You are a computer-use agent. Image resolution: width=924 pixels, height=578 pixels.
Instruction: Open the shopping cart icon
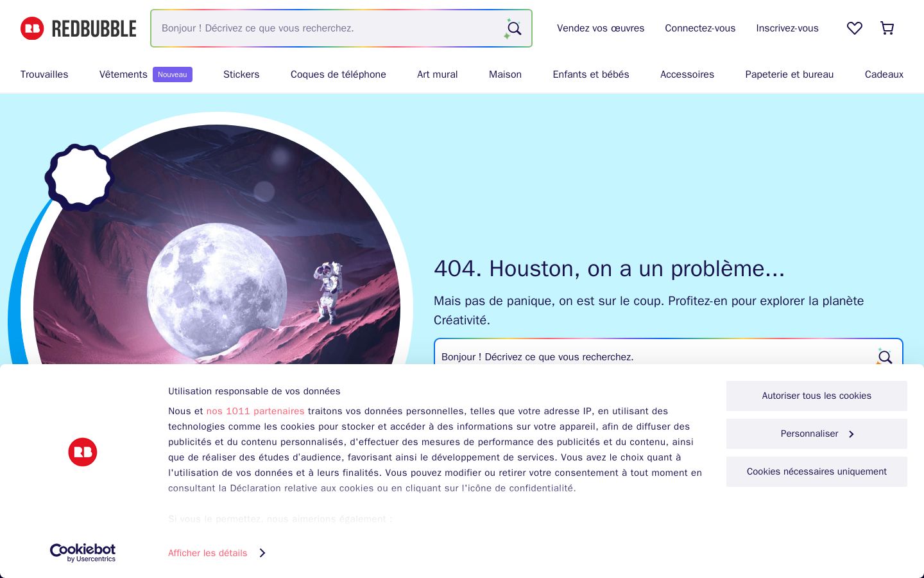click(887, 28)
